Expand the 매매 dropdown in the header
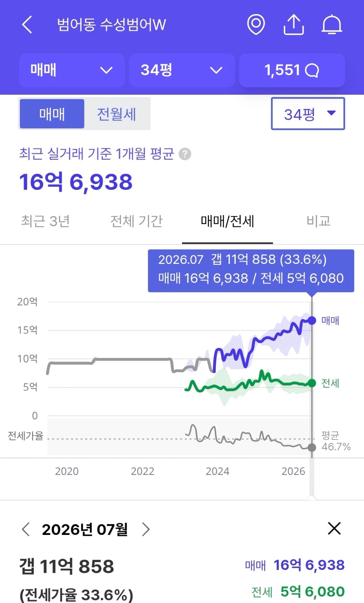 point(72,70)
